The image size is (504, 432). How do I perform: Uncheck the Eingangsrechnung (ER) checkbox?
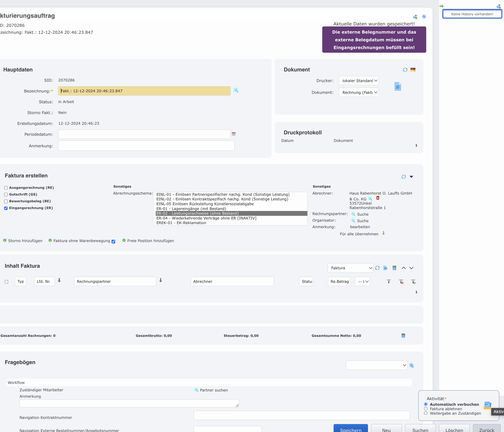point(6,208)
